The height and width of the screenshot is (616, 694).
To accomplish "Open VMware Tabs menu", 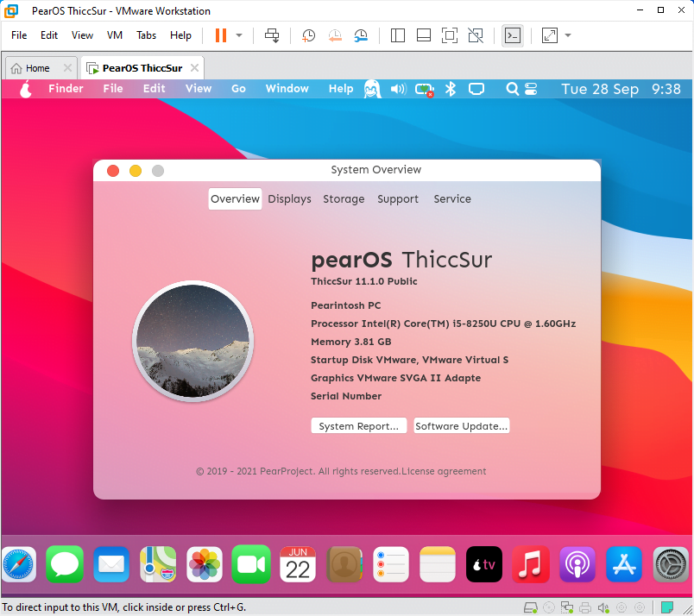I will tap(146, 35).
